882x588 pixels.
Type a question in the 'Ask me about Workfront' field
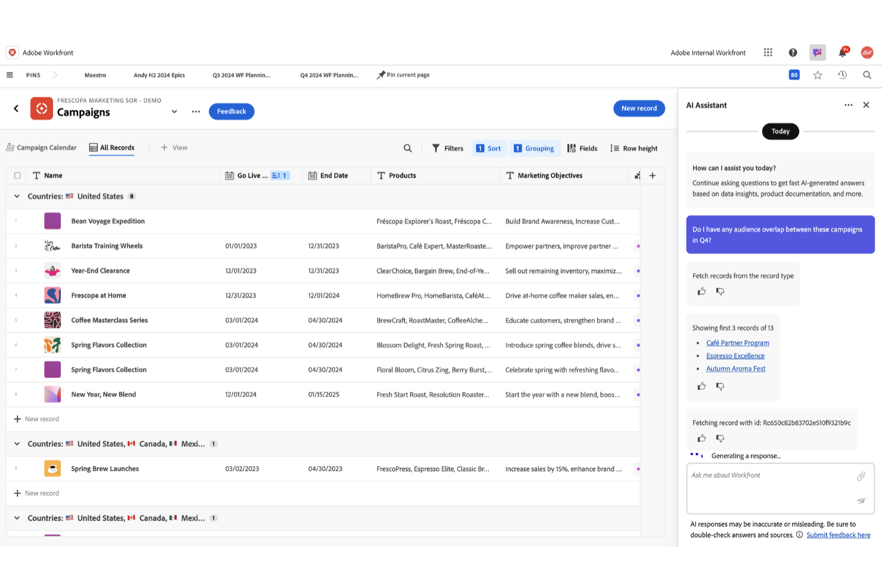pos(769,475)
